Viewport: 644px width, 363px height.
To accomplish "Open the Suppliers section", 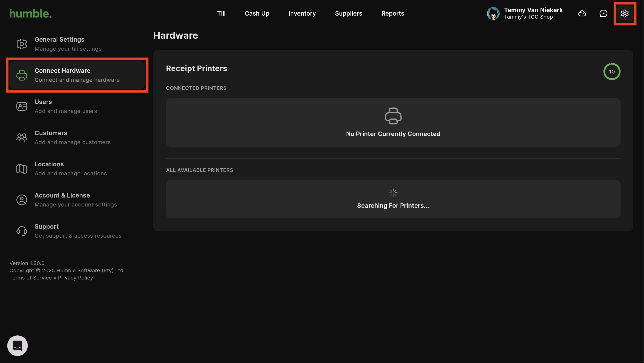I will pyautogui.click(x=348, y=13).
